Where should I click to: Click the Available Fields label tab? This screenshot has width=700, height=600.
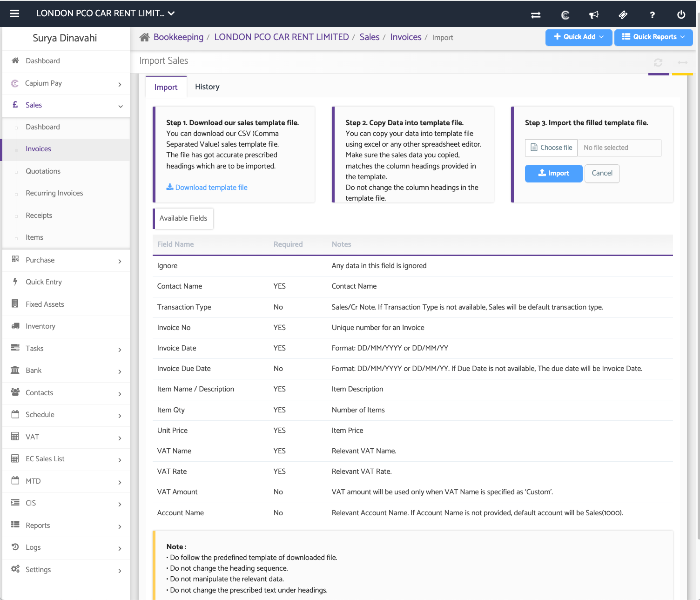(x=183, y=218)
